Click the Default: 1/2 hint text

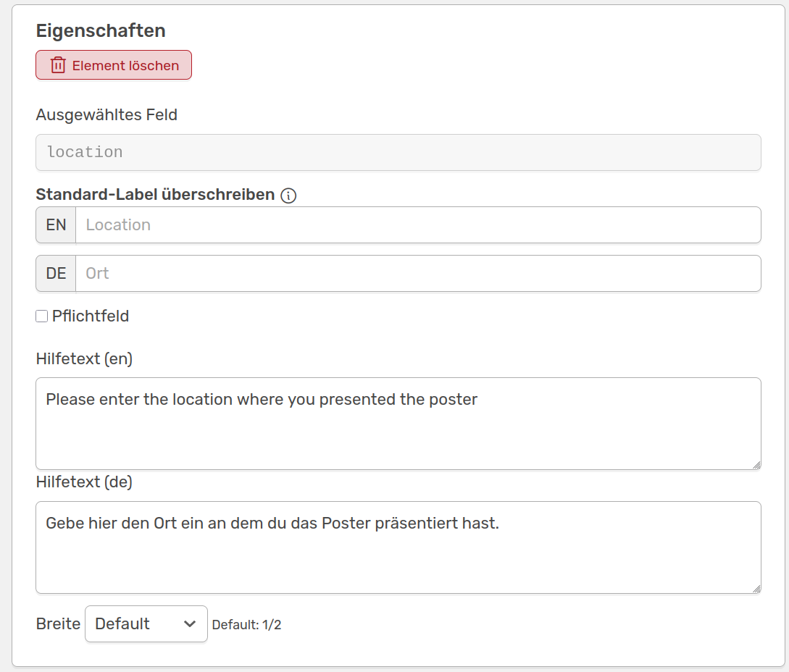pos(246,625)
